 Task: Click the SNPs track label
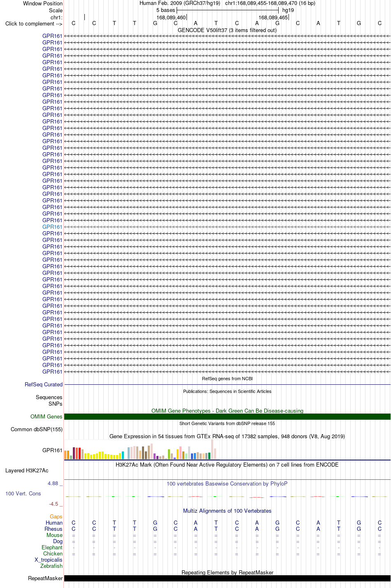(x=56, y=404)
